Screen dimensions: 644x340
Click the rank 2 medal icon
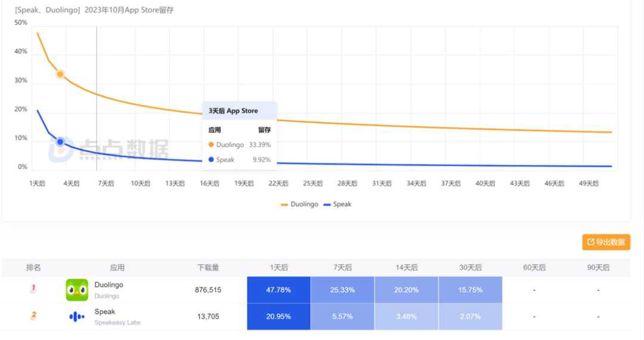[33, 316]
